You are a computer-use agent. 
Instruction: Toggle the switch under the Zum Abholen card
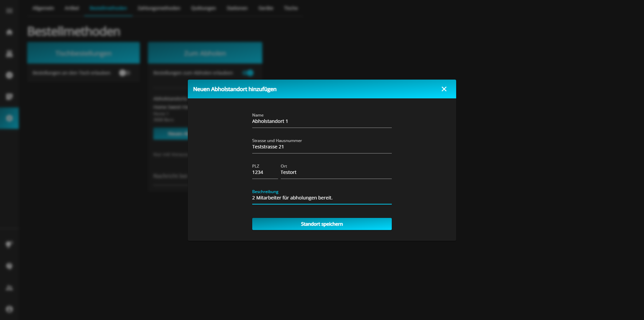(249, 73)
